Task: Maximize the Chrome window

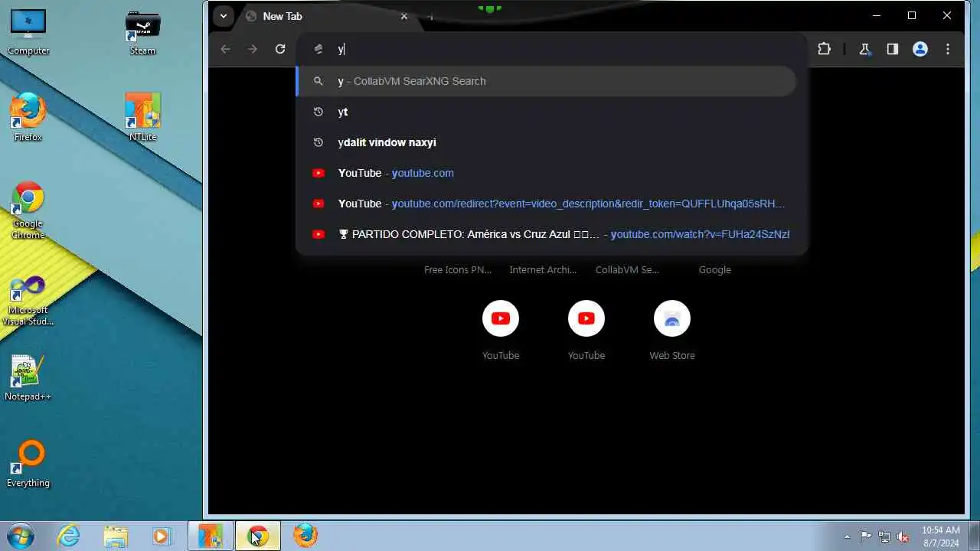Action: coord(912,15)
